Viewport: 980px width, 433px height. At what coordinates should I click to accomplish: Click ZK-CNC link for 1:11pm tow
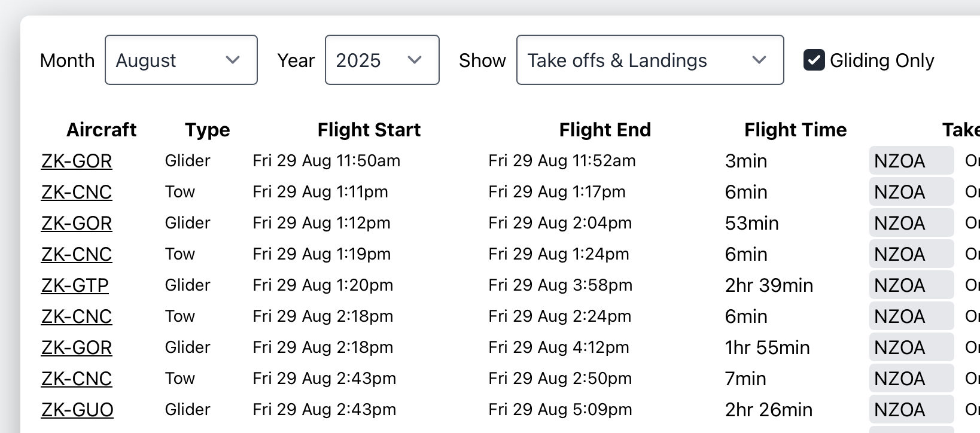[77, 192]
